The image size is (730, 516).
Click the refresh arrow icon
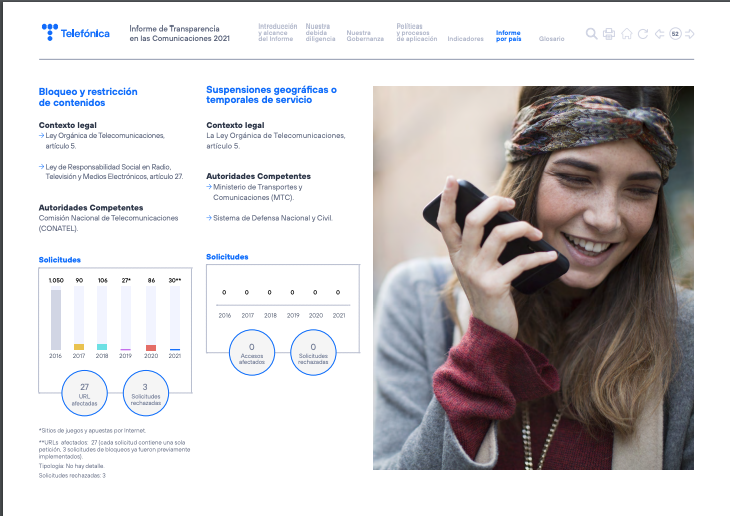(x=642, y=34)
